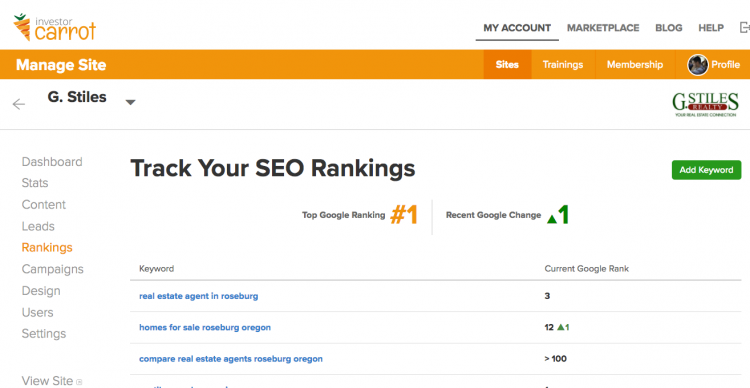Expand the G. Stiles site dropdown arrow
The width and height of the screenshot is (750, 388).
point(130,102)
